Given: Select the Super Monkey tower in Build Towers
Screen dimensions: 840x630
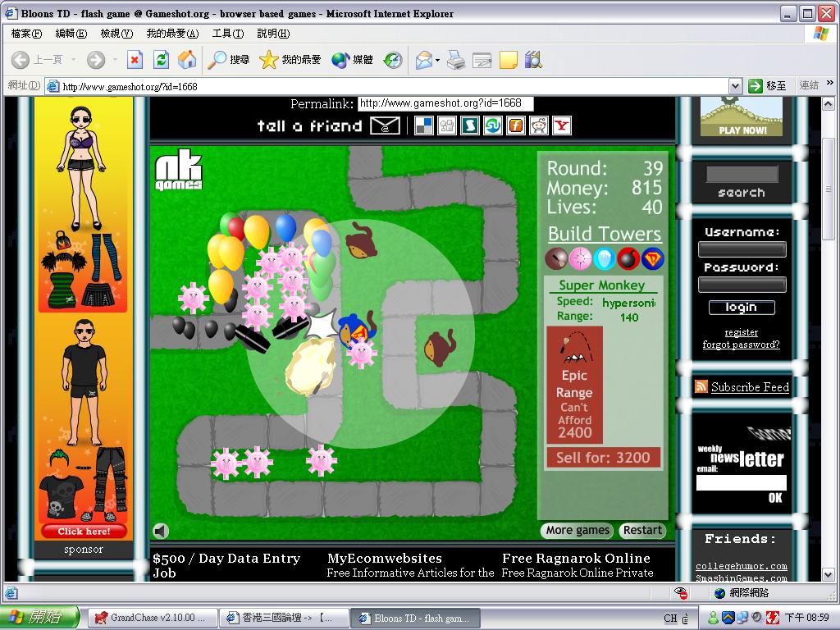Looking at the screenshot, I should click(652, 258).
